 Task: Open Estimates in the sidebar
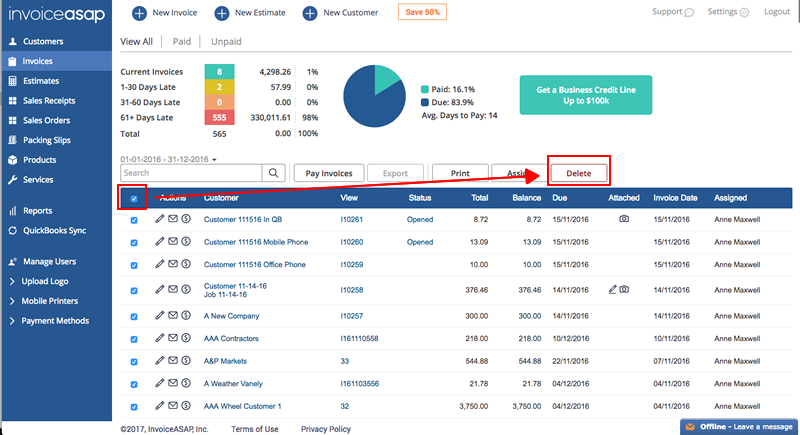(x=40, y=81)
